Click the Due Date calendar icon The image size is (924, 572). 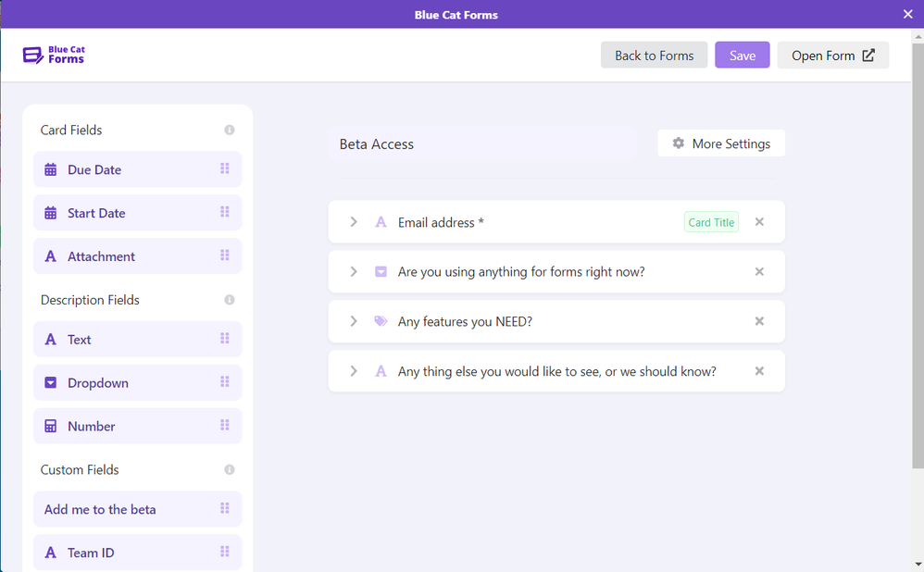click(x=51, y=169)
